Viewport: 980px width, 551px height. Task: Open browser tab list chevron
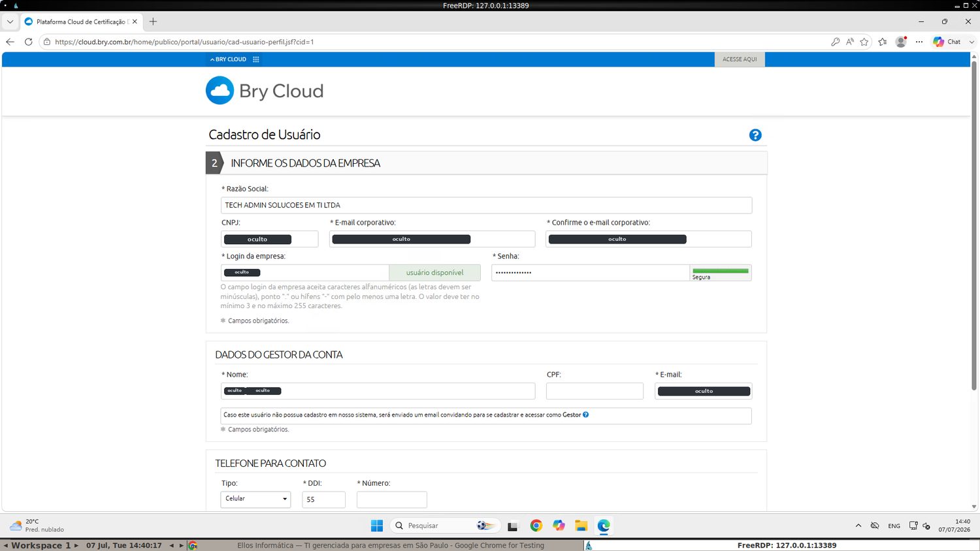point(10,22)
